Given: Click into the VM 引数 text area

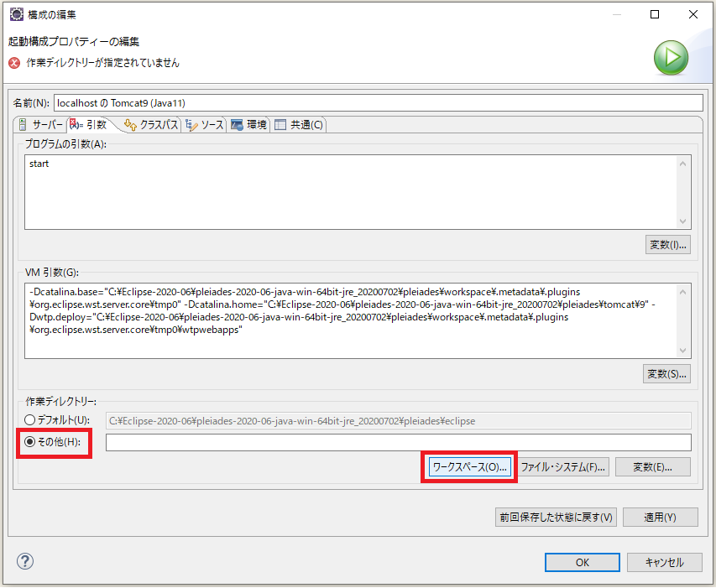Looking at the screenshot, I should pyautogui.click(x=351, y=320).
